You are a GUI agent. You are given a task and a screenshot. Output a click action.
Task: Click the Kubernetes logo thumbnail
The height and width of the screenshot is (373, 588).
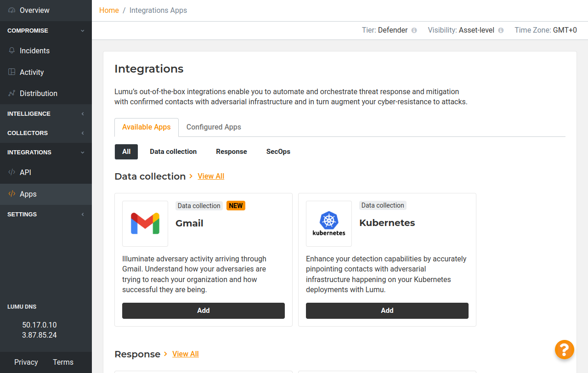coord(329,224)
